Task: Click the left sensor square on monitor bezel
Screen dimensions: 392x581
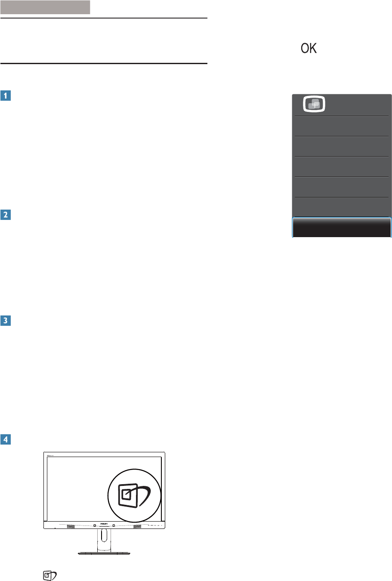Action: point(94,525)
